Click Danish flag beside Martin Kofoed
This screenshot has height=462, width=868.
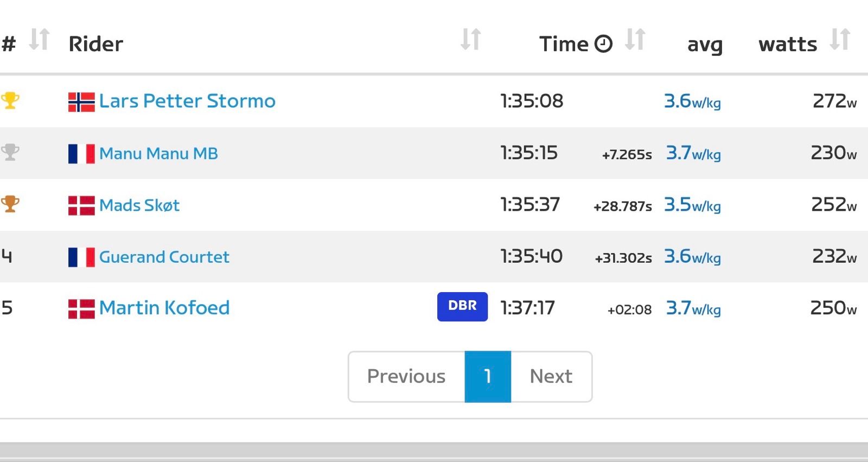81,309
